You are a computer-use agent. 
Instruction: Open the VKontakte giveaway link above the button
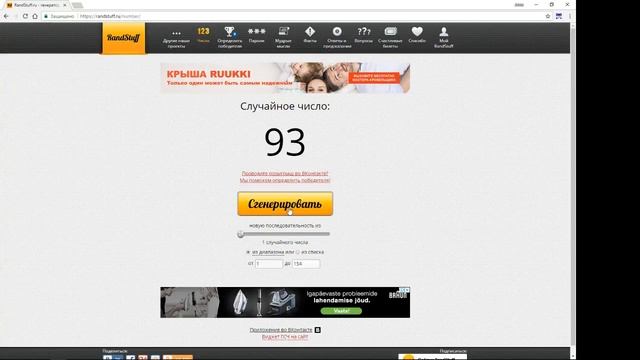point(285,173)
